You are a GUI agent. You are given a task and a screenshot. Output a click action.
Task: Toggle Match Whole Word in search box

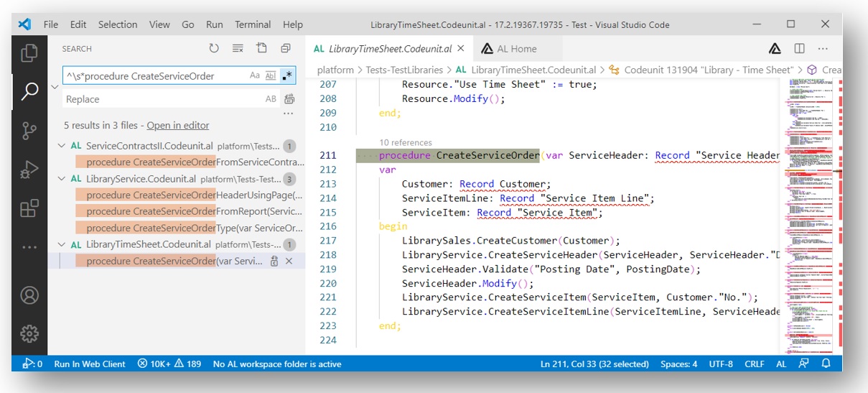tap(271, 75)
